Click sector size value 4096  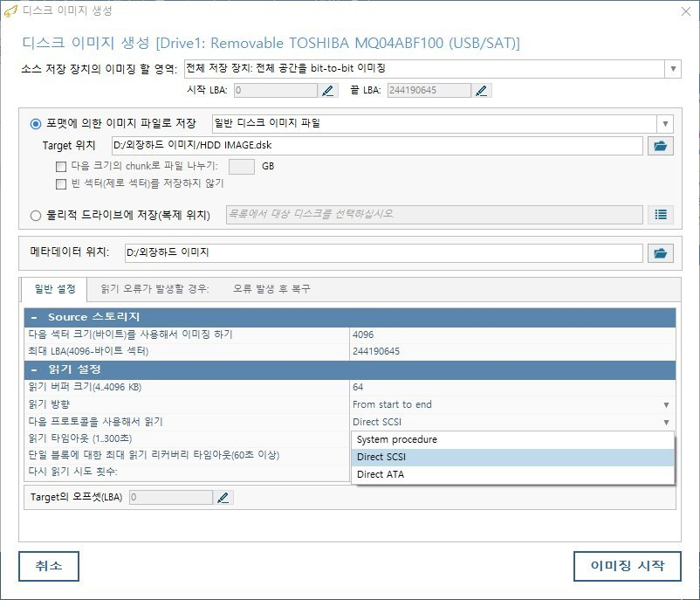[363, 334]
